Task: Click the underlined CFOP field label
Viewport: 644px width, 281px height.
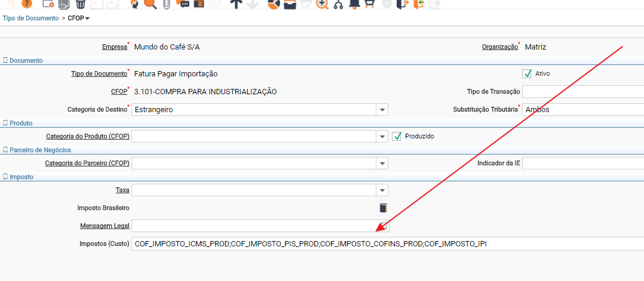Action: pos(119,92)
